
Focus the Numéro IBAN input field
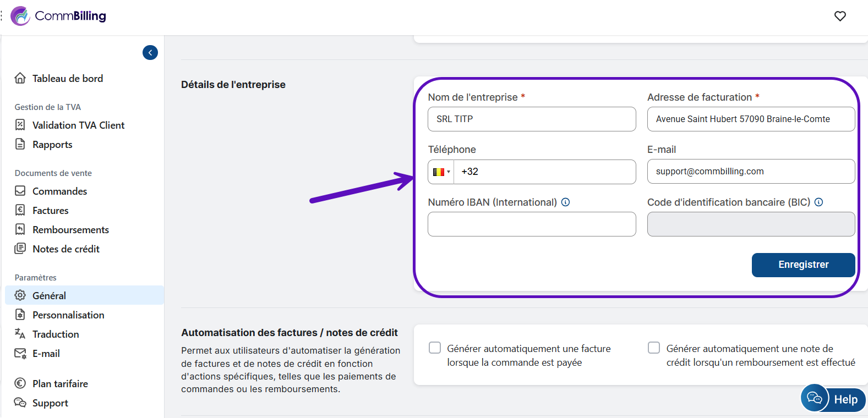coord(532,224)
